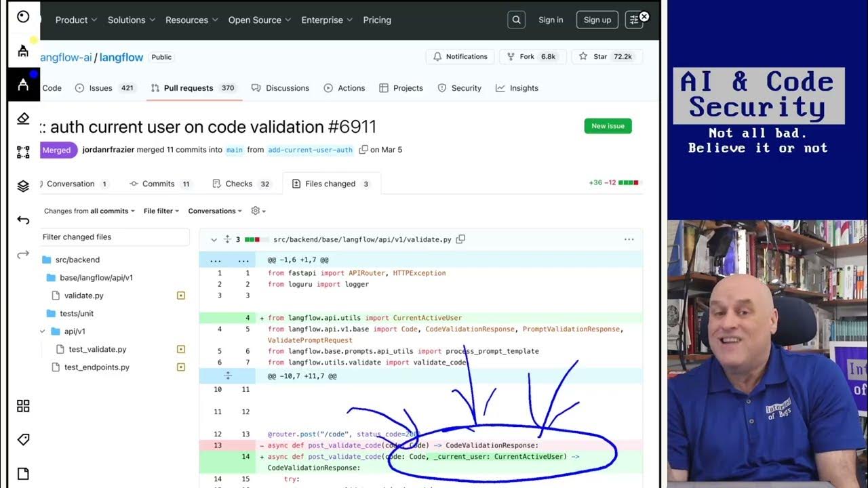Click the green New issue button
The width and height of the screenshot is (868, 488).
[x=608, y=126]
